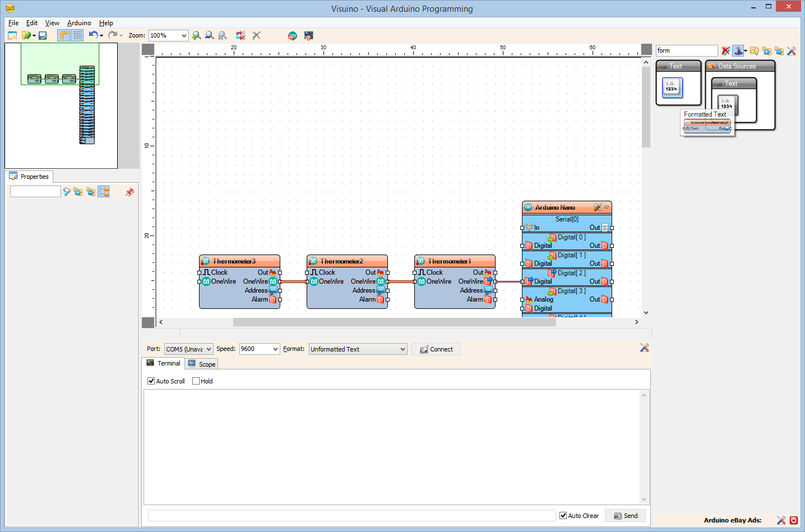Toggle the grid dots display button
The height and width of the screenshot is (532, 805).
77,35
